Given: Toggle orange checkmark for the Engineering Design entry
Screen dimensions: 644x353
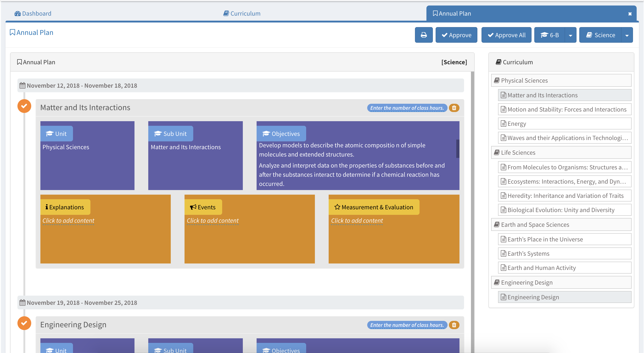Looking at the screenshot, I should (24, 323).
